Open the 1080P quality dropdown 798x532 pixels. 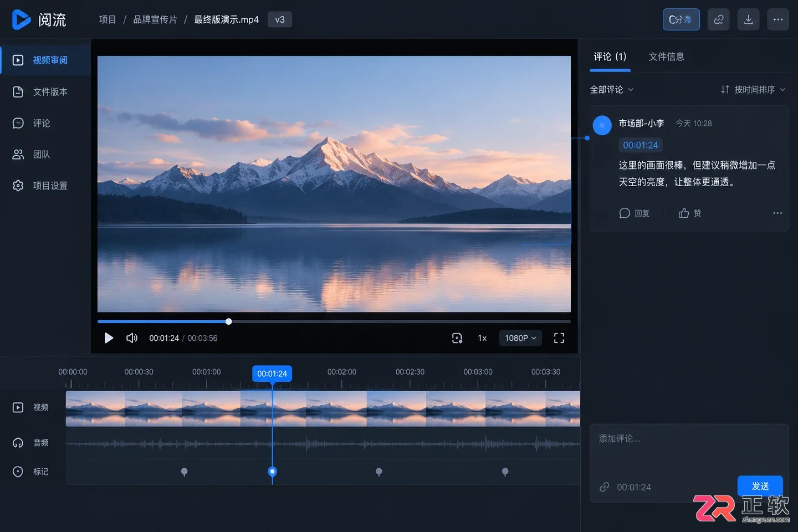520,338
